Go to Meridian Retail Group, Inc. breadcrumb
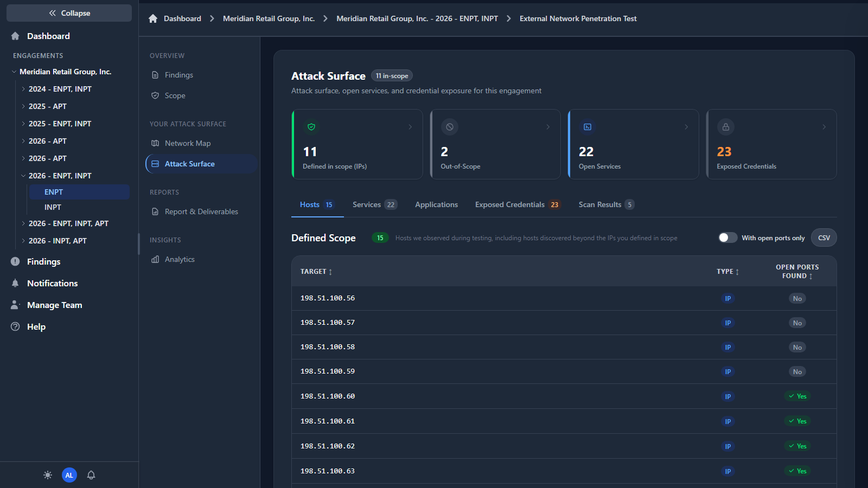The image size is (868, 488). [x=269, y=18]
